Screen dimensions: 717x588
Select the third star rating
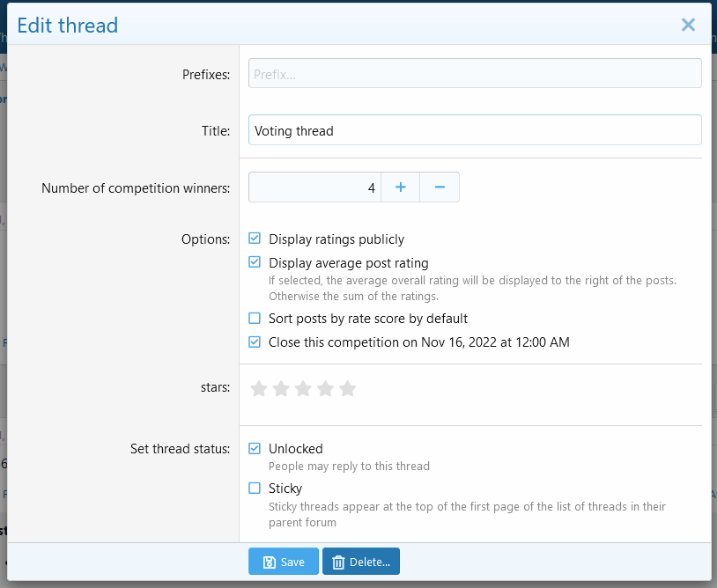(303, 388)
